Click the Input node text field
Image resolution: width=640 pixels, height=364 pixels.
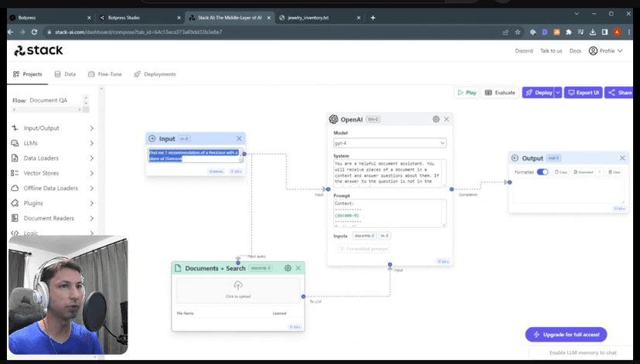pos(195,155)
